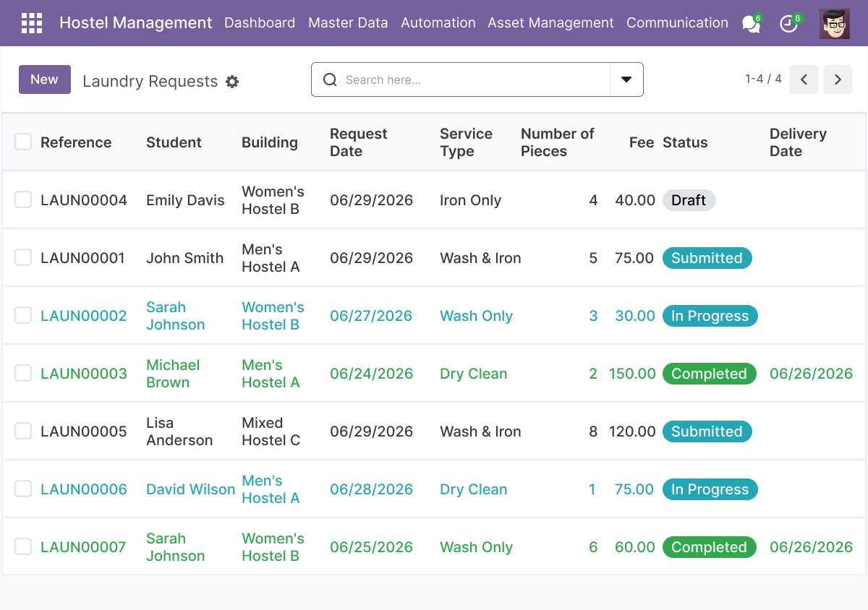Check the LAUN00002 row checkbox
Image resolution: width=868 pixels, height=610 pixels.
[x=23, y=315]
